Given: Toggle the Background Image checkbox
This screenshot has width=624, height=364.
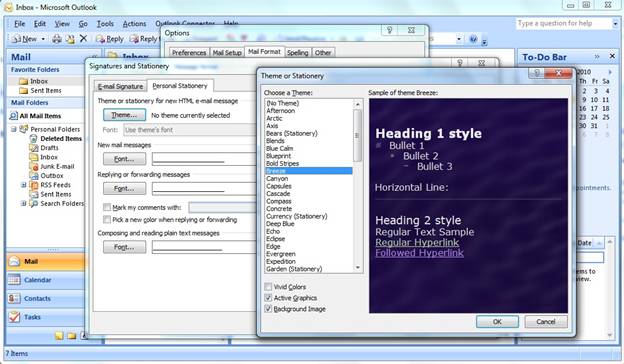Looking at the screenshot, I should tap(268, 309).
